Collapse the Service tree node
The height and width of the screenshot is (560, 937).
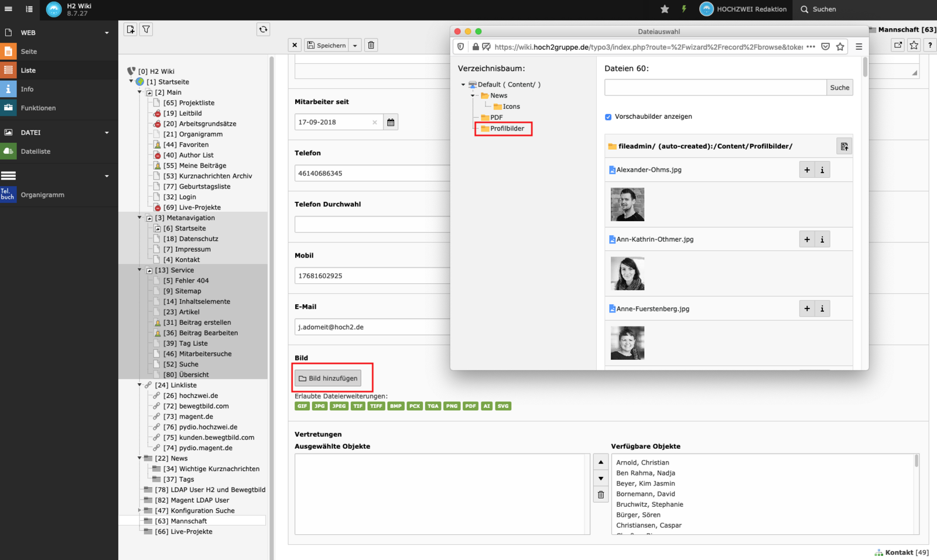[x=140, y=270]
